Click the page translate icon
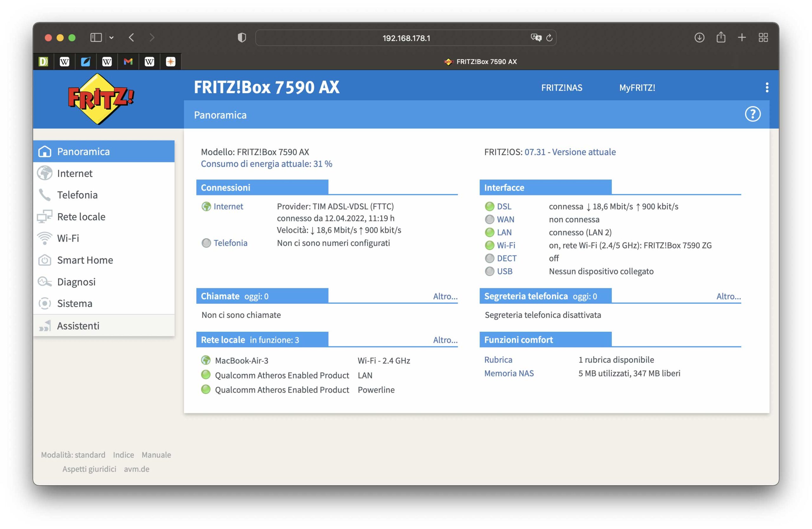Viewport: 812px width, 529px height. pyautogui.click(x=536, y=37)
